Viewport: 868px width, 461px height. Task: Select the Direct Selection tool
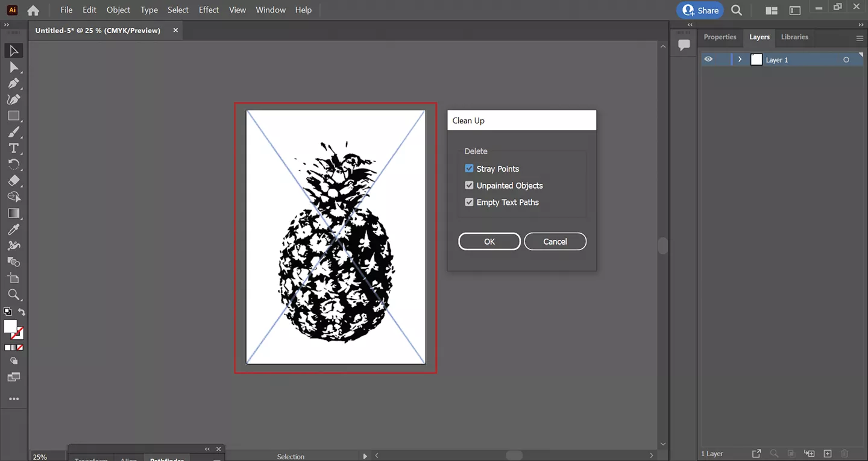pyautogui.click(x=14, y=67)
